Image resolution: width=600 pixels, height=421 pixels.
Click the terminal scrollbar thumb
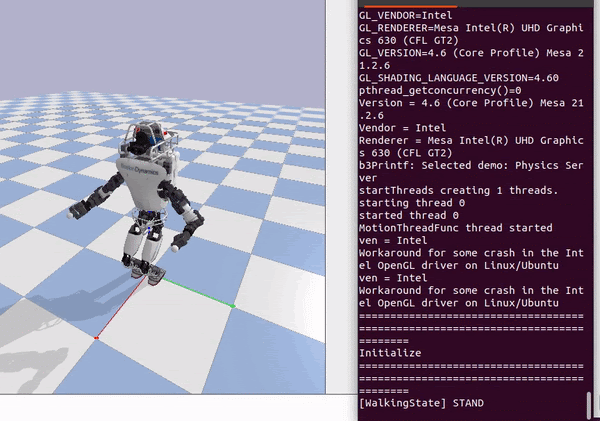click(x=589, y=406)
